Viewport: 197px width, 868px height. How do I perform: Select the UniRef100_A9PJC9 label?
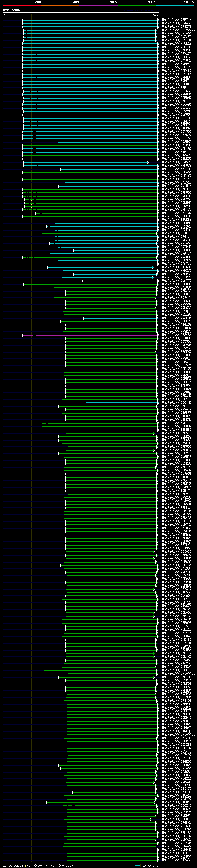(176, 67)
